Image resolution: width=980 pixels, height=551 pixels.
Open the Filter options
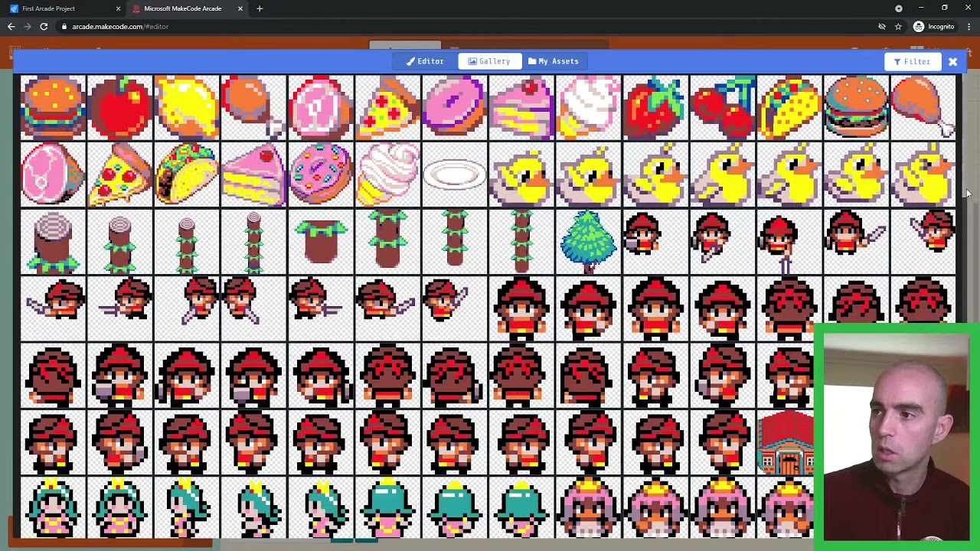(x=911, y=61)
